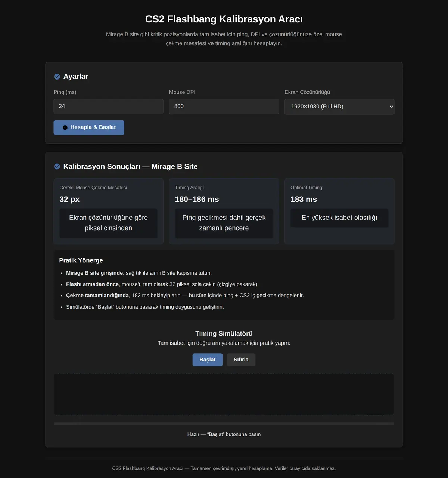Click the Ayarlar section heading
Screen dimensions: 448x478
(76, 77)
